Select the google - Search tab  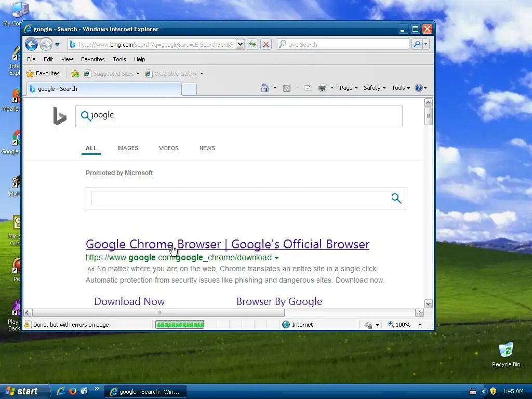[x=104, y=89]
